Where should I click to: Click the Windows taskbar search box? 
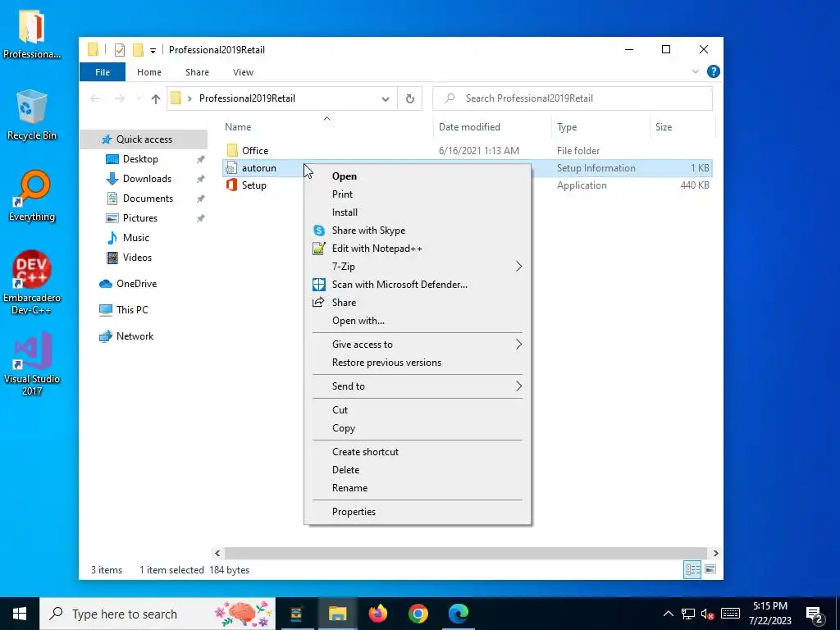pyautogui.click(x=157, y=614)
